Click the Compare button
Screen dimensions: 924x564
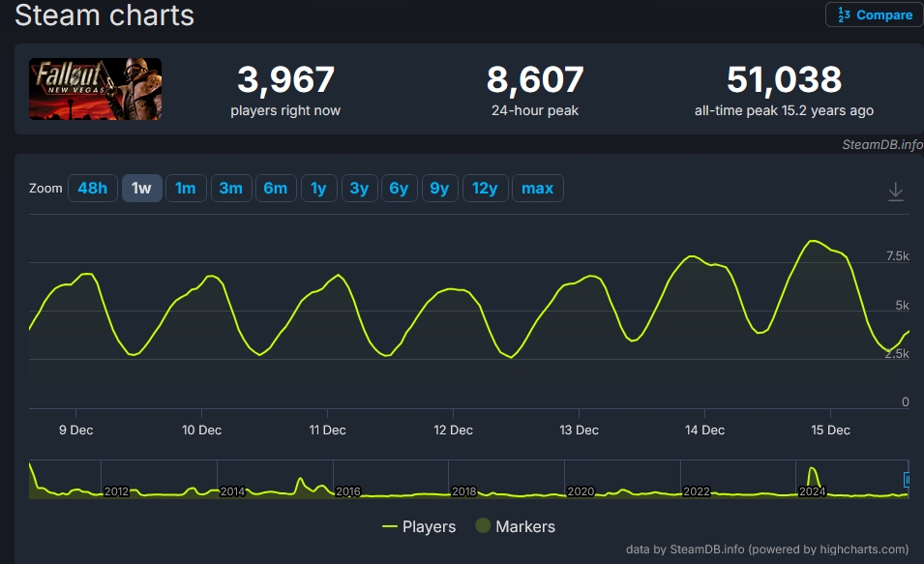pos(874,15)
